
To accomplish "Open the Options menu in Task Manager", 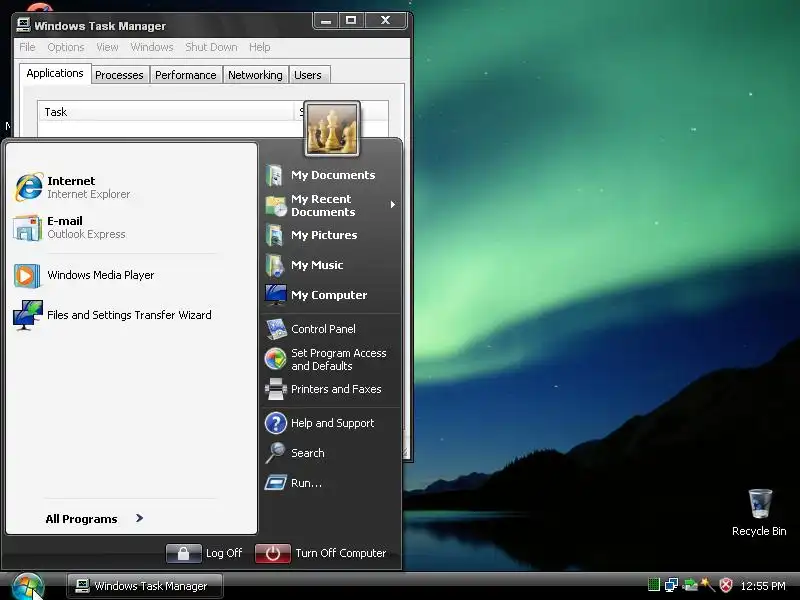I will [66, 47].
